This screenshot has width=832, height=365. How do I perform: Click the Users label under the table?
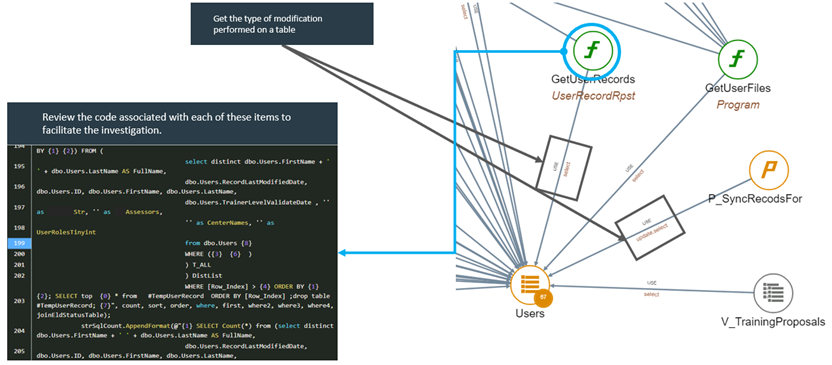click(x=530, y=313)
